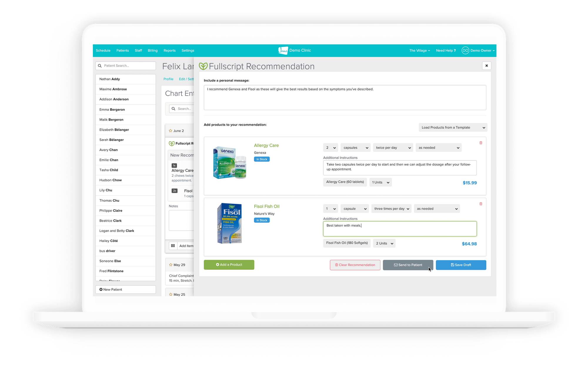Open the 2 Units dropdown for Fisol
This screenshot has height=375, width=588.
pyautogui.click(x=384, y=243)
